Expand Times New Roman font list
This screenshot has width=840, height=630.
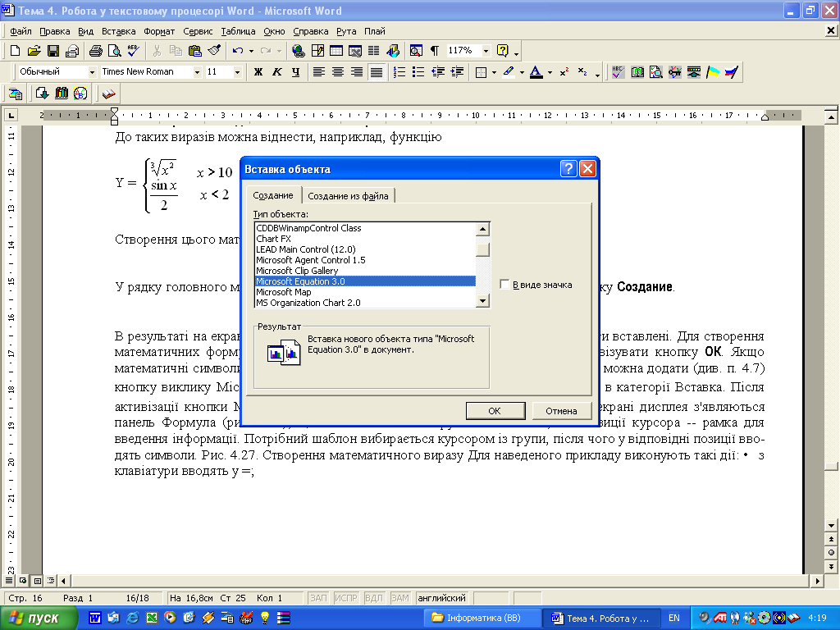click(x=197, y=72)
